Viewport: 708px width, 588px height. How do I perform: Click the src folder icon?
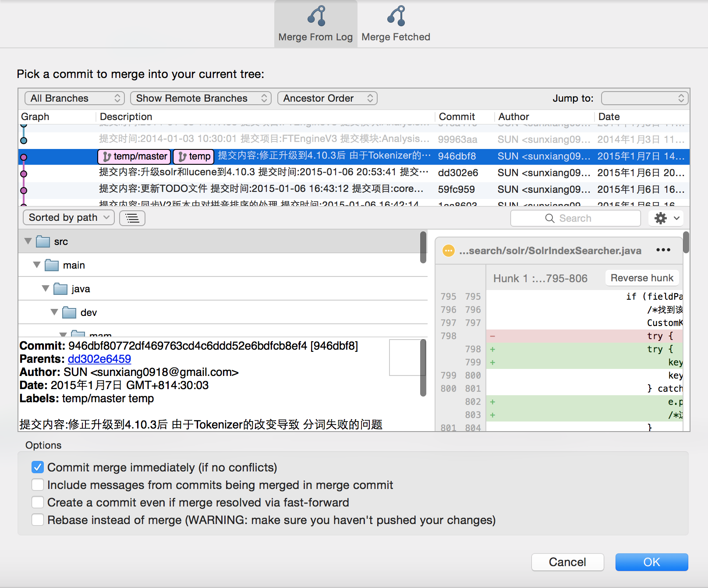(x=43, y=241)
